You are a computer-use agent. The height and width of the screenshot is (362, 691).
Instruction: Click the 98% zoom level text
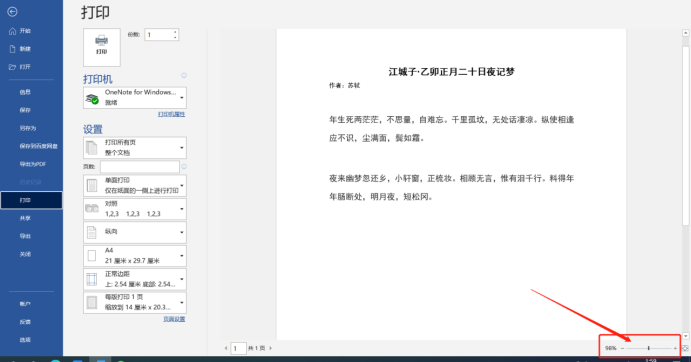point(611,348)
